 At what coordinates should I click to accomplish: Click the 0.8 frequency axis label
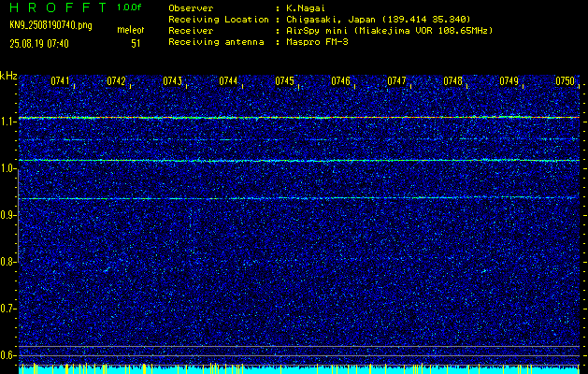click(7, 262)
